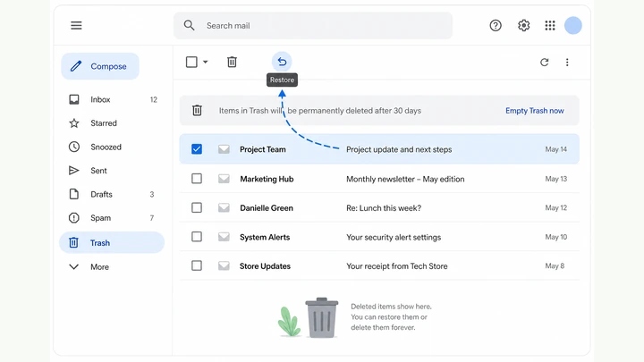Open 'Monthly newsletter – May edition' email
The width and height of the screenshot is (644, 362).
(x=405, y=180)
